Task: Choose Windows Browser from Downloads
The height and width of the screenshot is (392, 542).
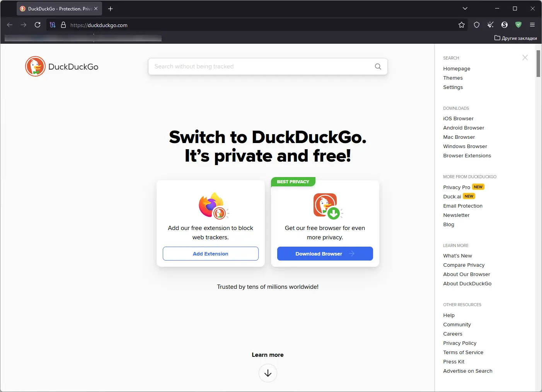Action: tap(465, 146)
